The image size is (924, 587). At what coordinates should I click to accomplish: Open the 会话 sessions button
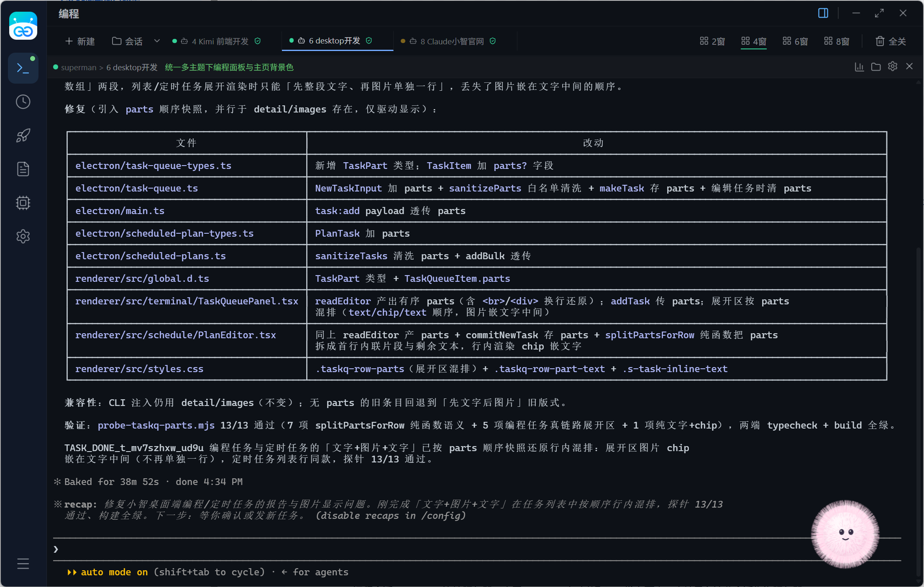pos(127,41)
